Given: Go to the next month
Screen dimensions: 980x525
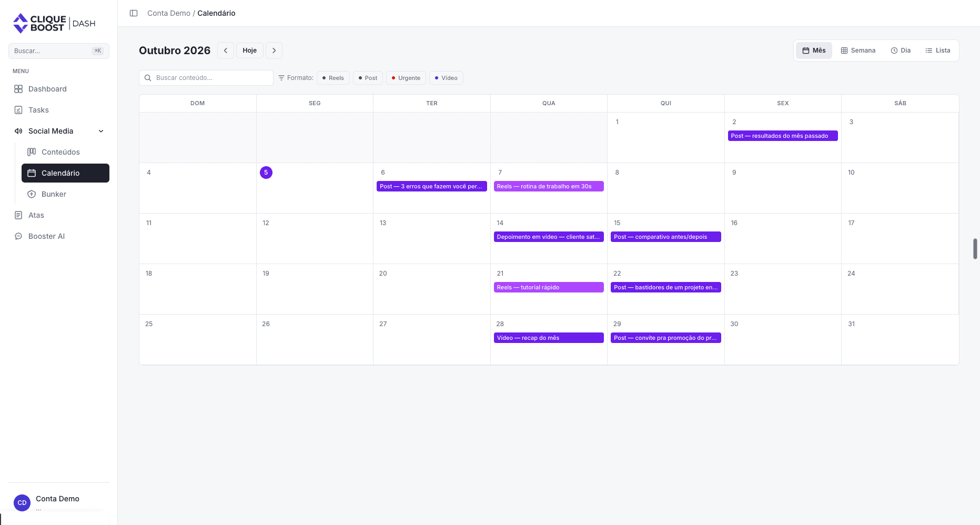Looking at the screenshot, I should (274, 51).
